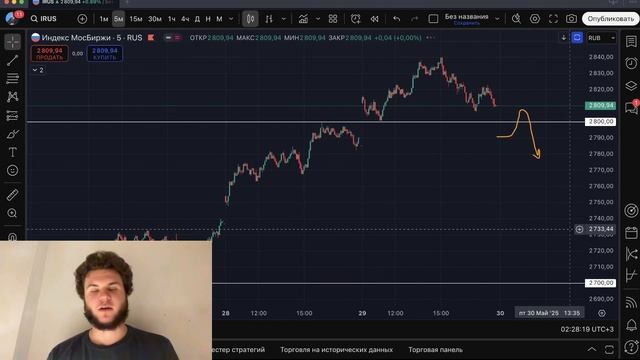Select the 1h timeframe

pos(171,19)
